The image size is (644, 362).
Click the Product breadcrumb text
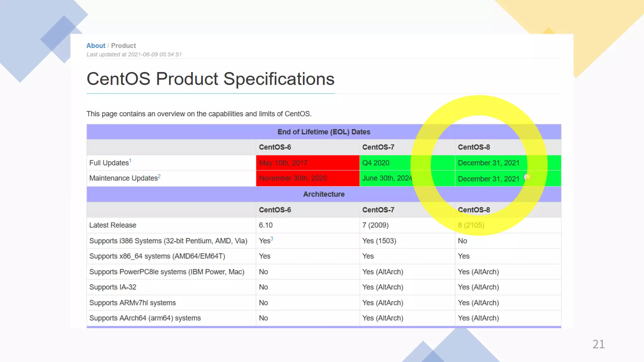pyautogui.click(x=123, y=46)
